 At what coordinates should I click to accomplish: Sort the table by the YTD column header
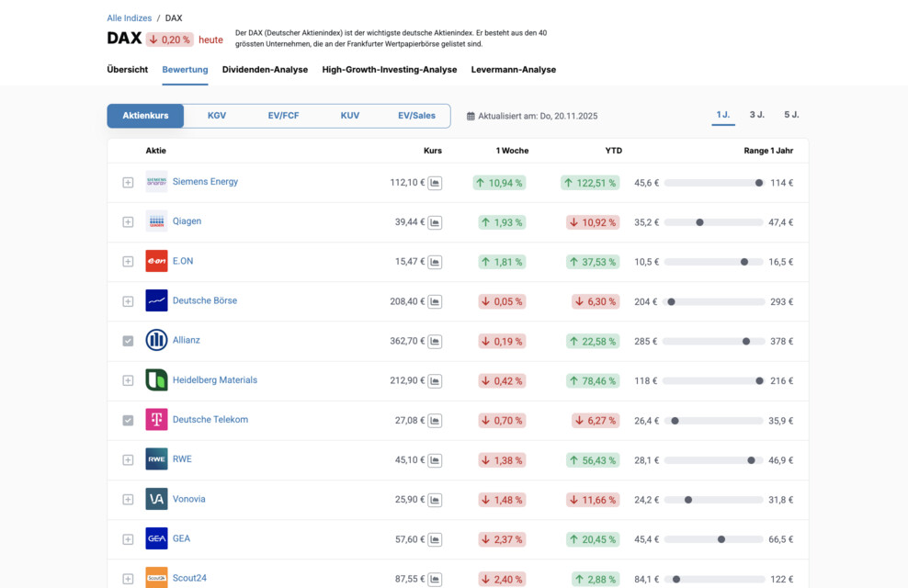(613, 151)
